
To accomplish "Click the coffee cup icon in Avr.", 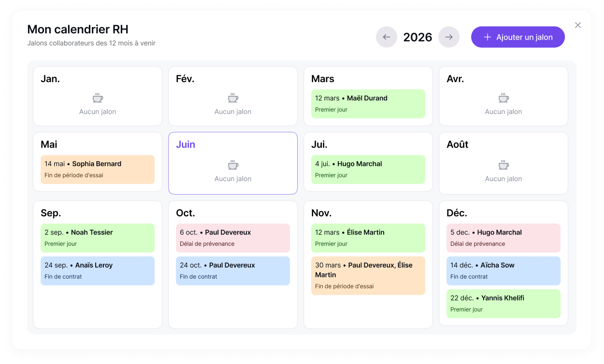I will 503,98.
